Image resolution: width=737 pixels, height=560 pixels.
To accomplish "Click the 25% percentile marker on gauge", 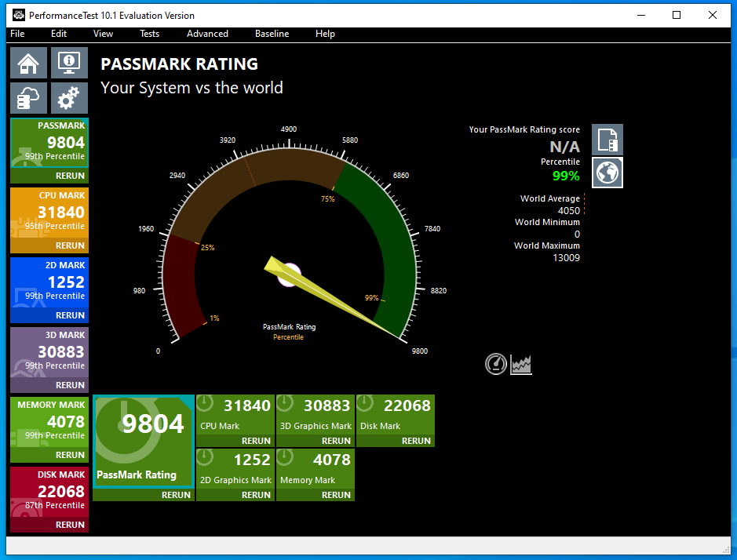I will [208, 248].
